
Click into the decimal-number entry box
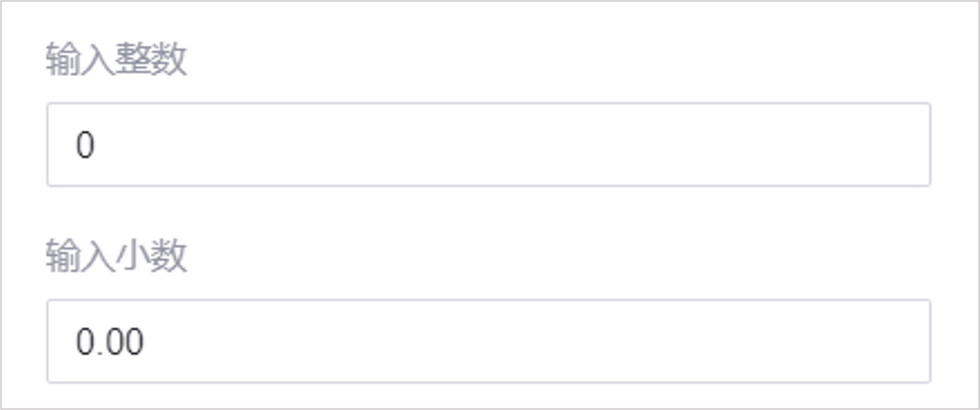click(488, 341)
